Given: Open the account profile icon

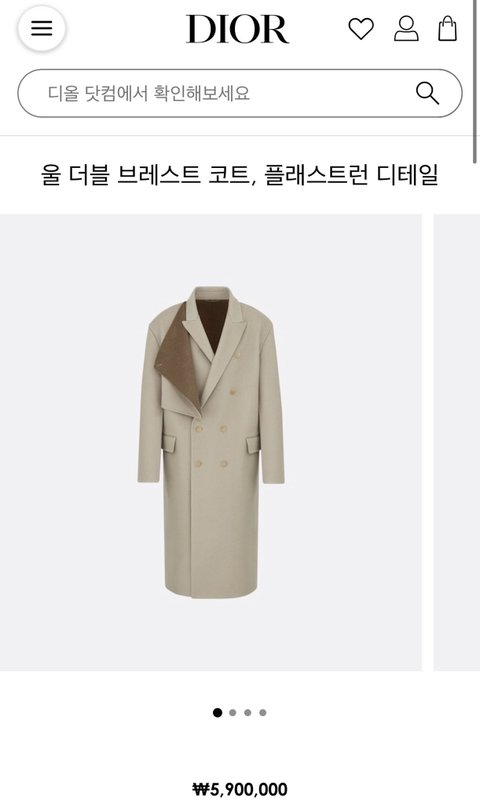Looking at the screenshot, I should [x=406, y=29].
